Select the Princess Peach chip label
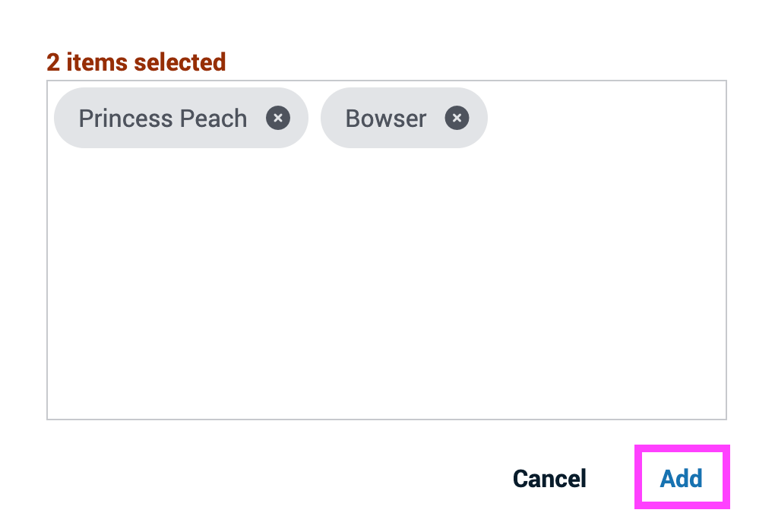775x532 pixels. pyautogui.click(x=163, y=119)
